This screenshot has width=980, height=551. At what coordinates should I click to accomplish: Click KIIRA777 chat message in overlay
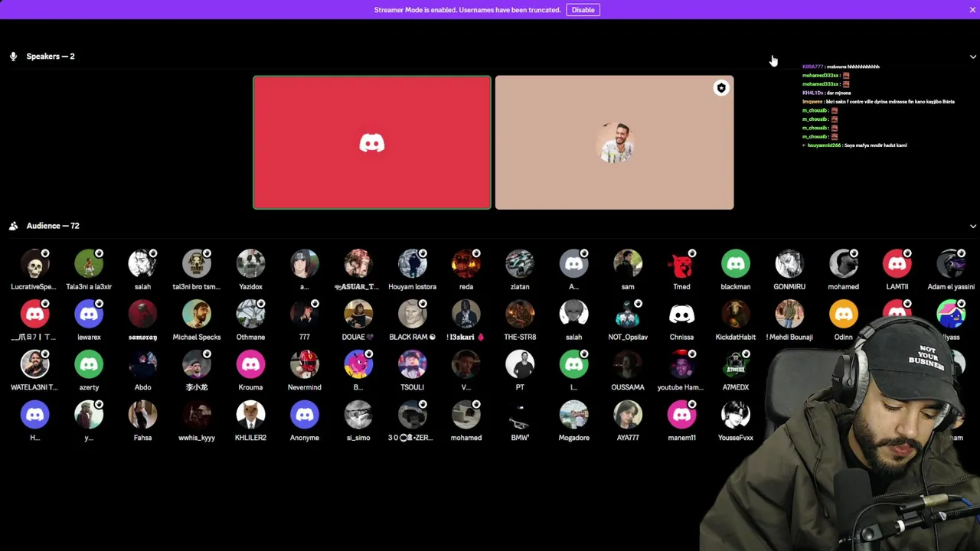tap(841, 67)
